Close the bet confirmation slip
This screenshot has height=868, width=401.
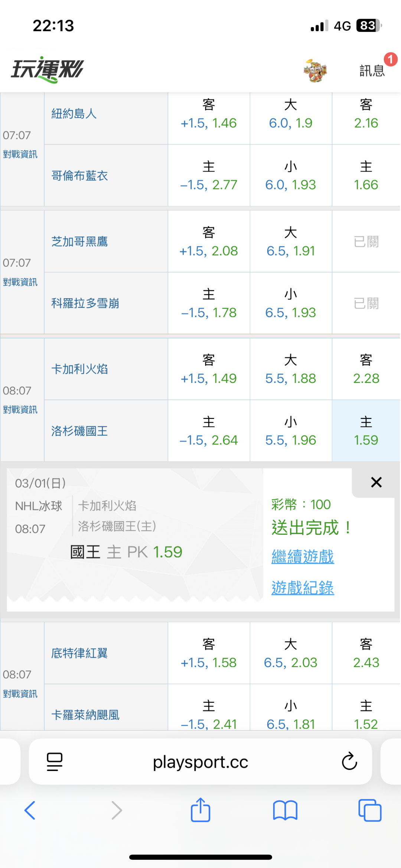coord(376,482)
